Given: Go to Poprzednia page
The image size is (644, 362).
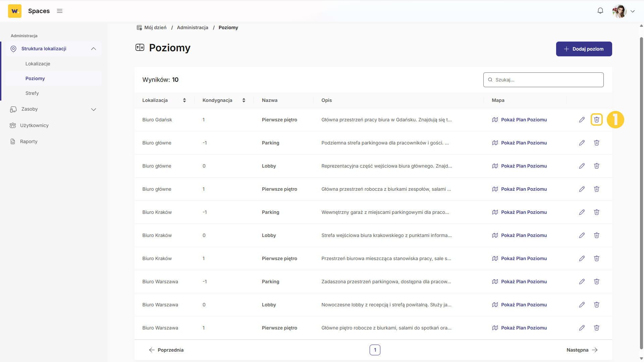Looking at the screenshot, I should pos(166,350).
